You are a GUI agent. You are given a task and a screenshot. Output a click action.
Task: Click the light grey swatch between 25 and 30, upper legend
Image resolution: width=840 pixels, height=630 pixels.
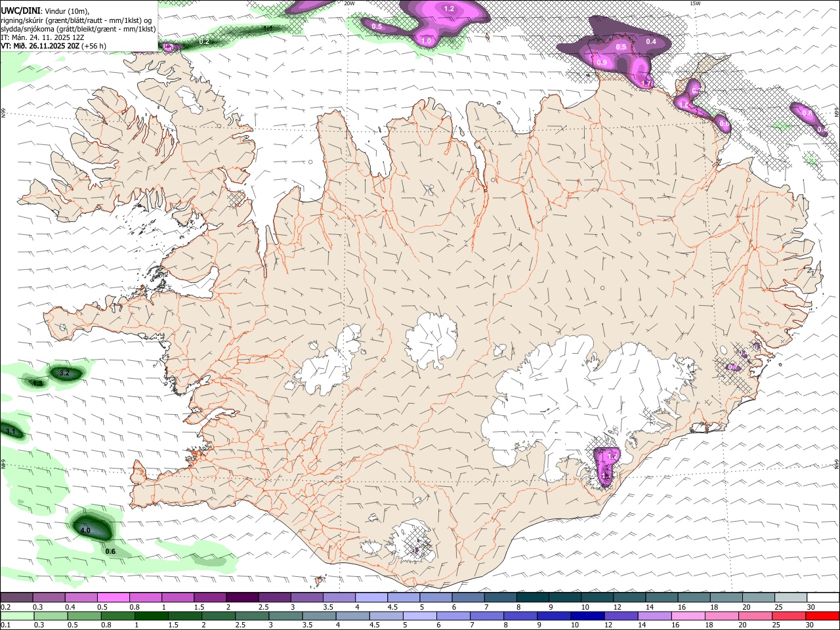(789, 597)
